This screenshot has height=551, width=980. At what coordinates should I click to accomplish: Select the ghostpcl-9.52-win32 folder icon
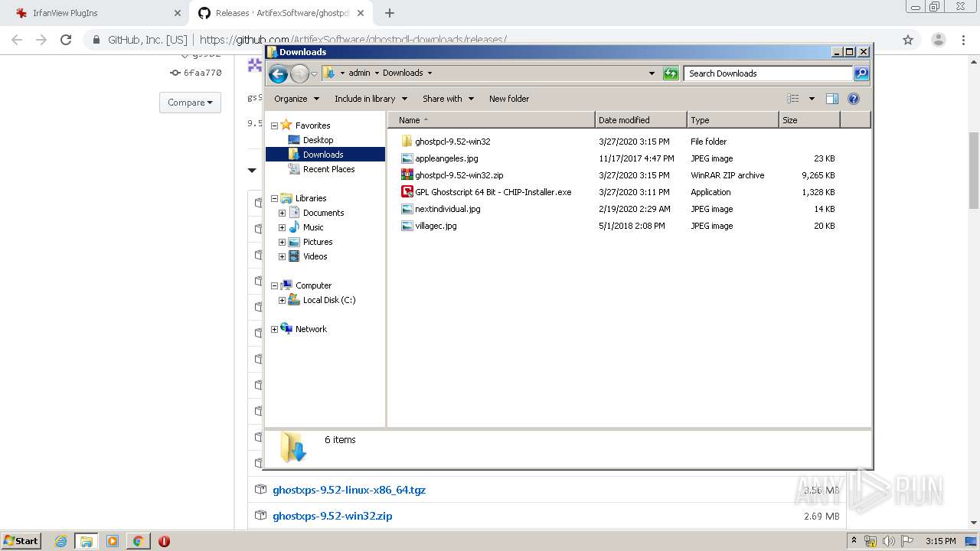click(407, 142)
